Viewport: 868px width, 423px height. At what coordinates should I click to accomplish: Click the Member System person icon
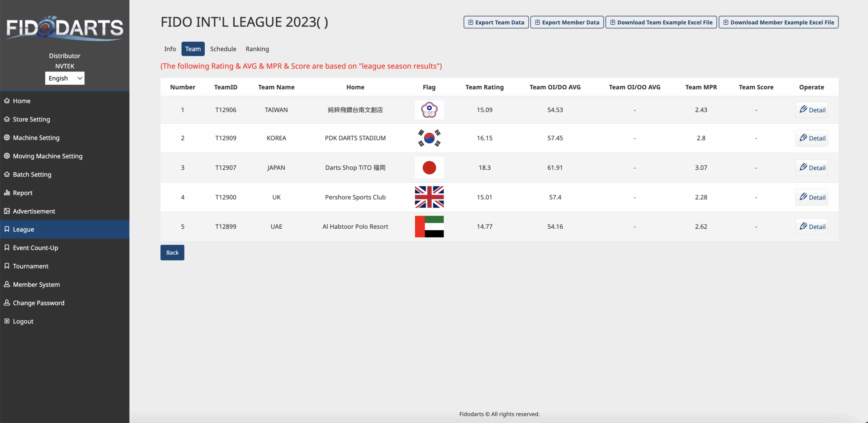pos(7,284)
